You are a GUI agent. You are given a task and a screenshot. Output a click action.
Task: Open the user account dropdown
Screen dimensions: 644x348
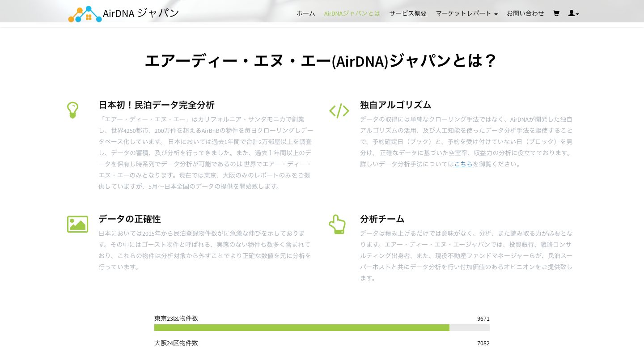point(573,13)
